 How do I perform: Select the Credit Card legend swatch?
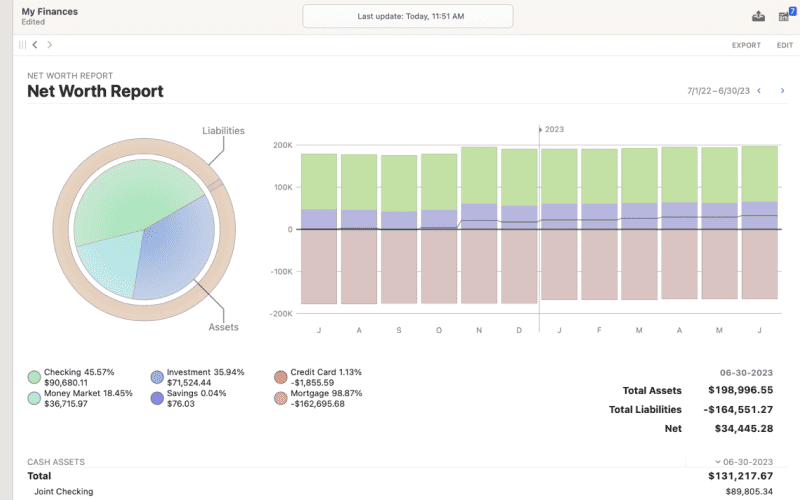pyautogui.click(x=281, y=377)
